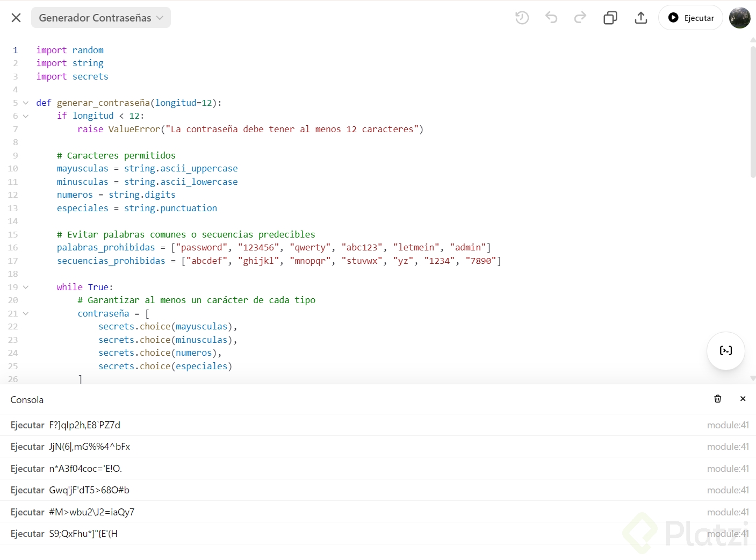Click the share/upload icon
756x560 pixels.
[641, 18]
